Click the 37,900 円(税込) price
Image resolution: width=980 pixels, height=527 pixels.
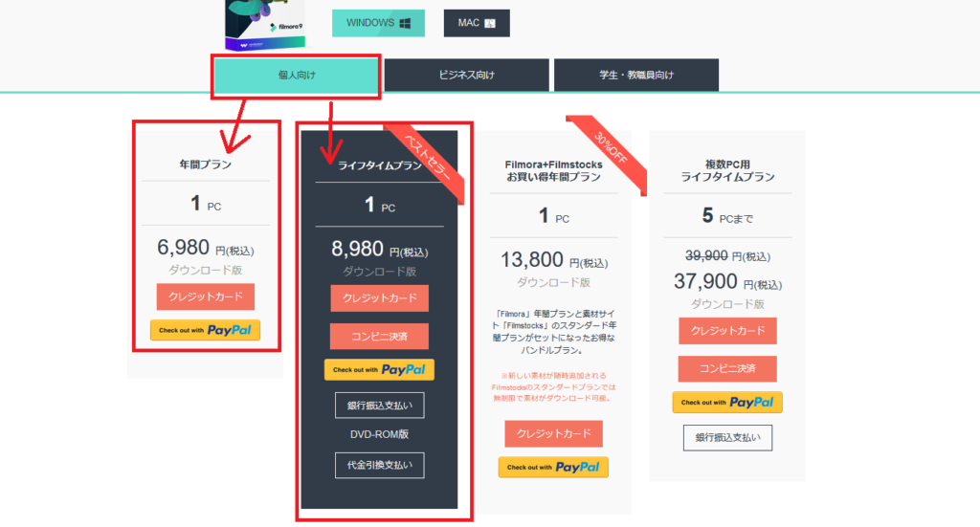[x=727, y=281]
